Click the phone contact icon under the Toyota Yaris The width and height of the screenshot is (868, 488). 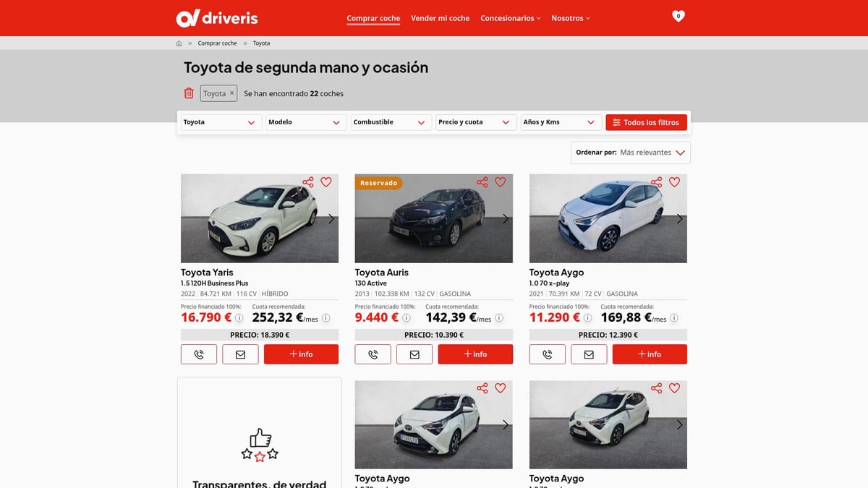pyautogui.click(x=198, y=354)
